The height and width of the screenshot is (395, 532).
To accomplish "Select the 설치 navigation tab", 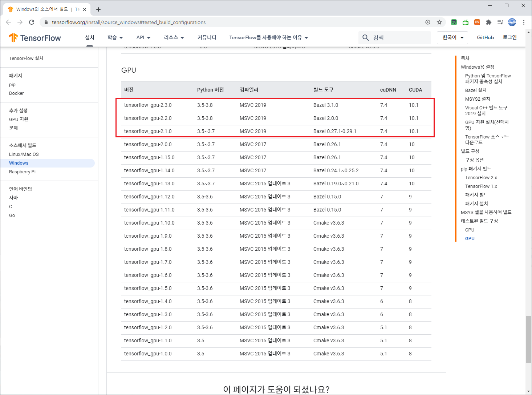I will point(90,37).
